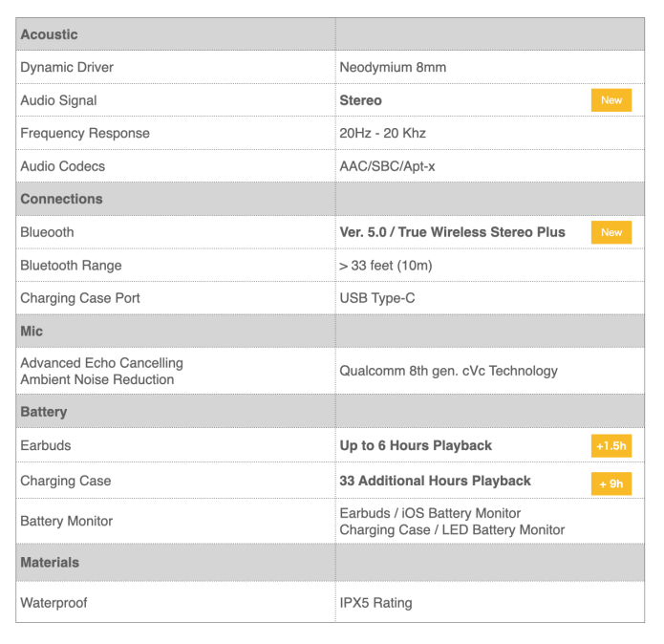Select the Acoustic section header
The image size is (664, 644).
(x=50, y=34)
